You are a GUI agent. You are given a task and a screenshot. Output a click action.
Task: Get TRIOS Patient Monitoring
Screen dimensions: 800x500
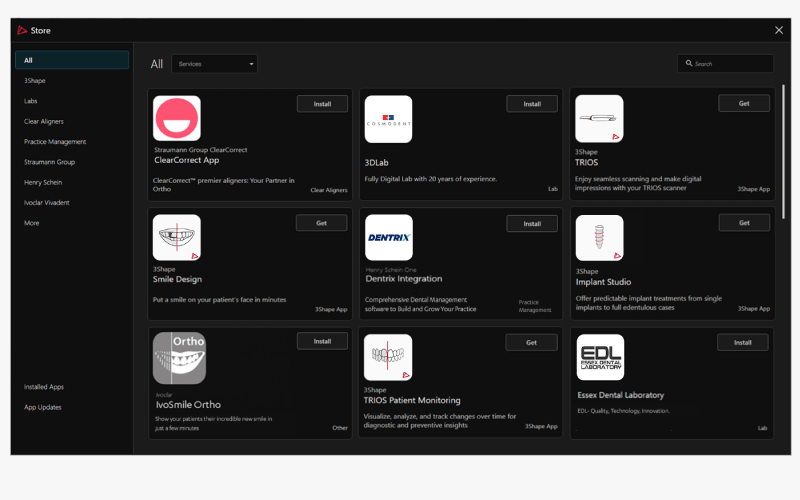tap(531, 342)
